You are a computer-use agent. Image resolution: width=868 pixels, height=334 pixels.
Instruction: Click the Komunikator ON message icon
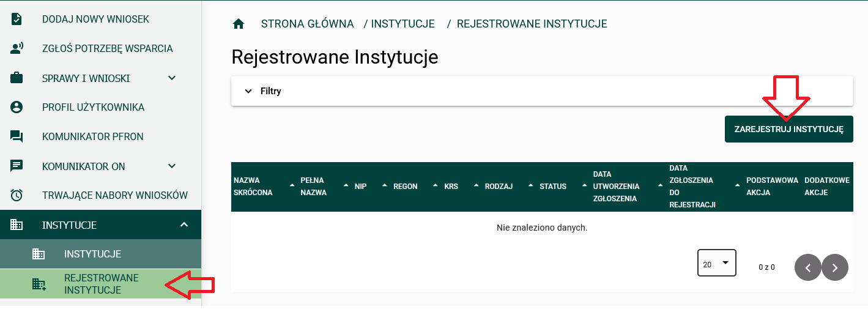tap(17, 166)
